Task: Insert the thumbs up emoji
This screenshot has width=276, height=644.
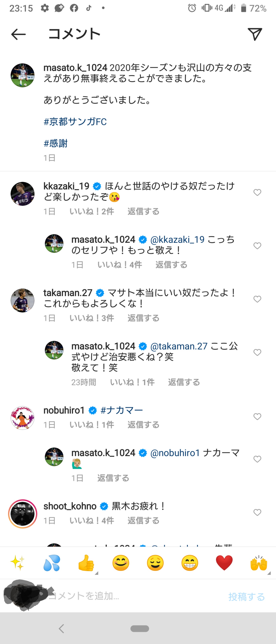Action: 86,563
